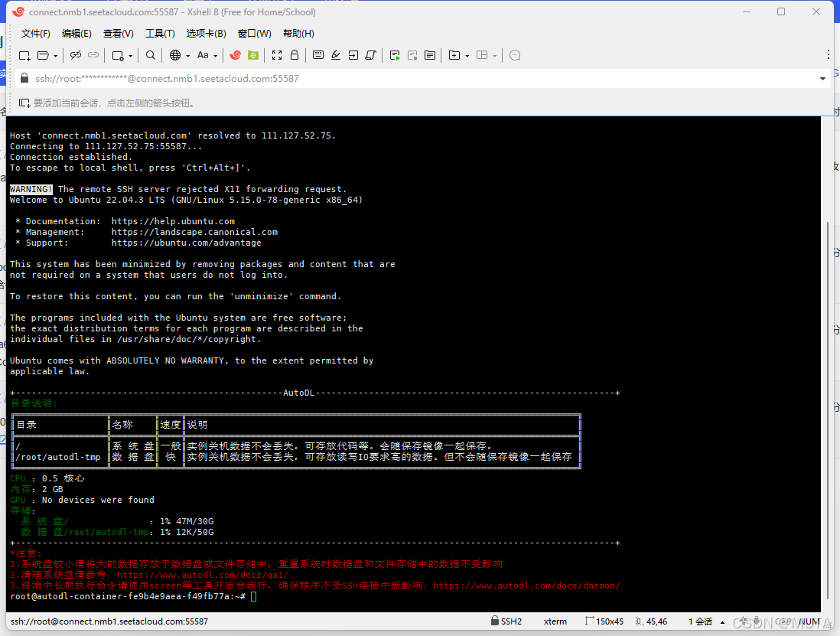Expand the globe encoding dropdown arrow
The width and height of the screenshot is (840, 636).
[187, 56]
